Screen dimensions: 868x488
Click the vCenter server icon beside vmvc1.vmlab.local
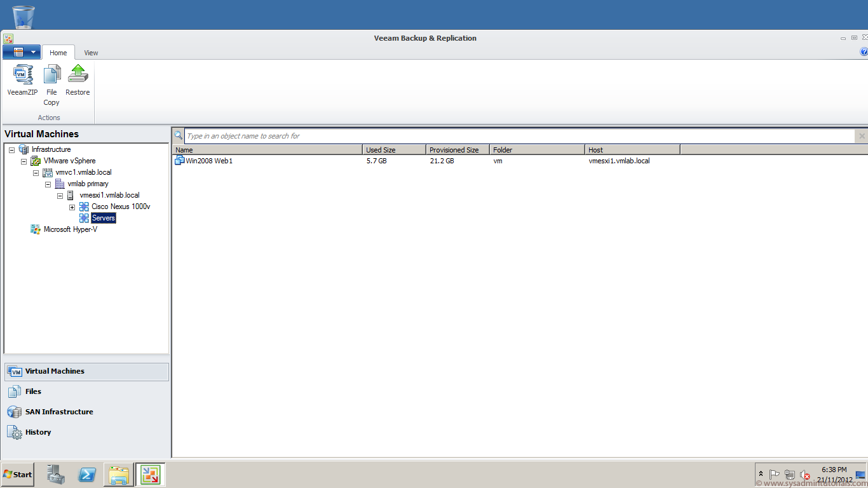click(x=48, y=172)
